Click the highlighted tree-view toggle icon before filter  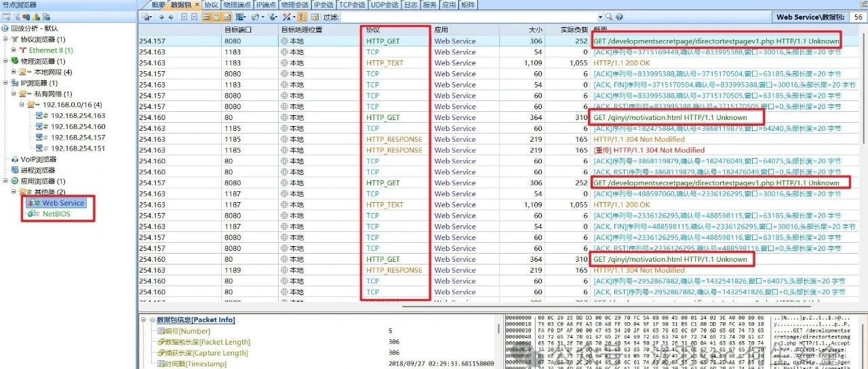click(x=302, y=17)
